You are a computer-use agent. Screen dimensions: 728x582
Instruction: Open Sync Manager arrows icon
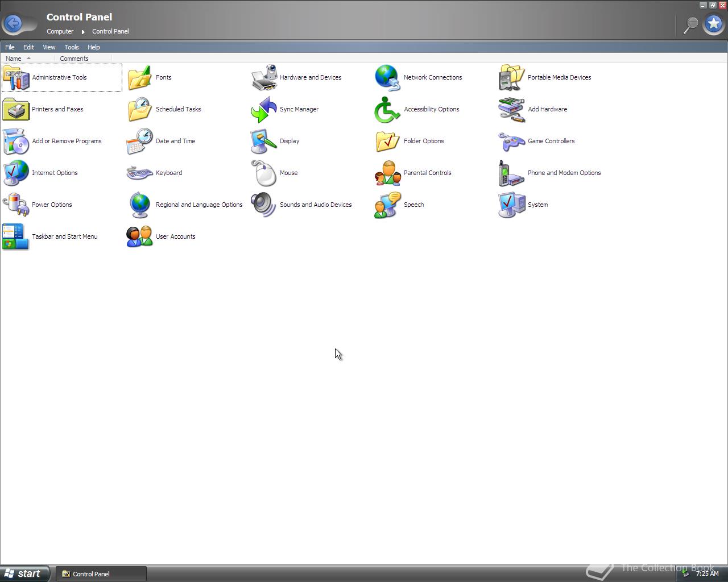tap(264, 109)
